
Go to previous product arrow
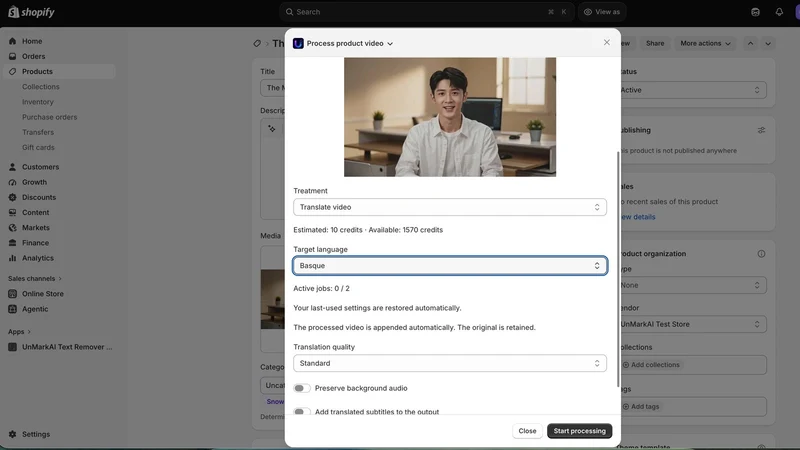tap(750, 43)
